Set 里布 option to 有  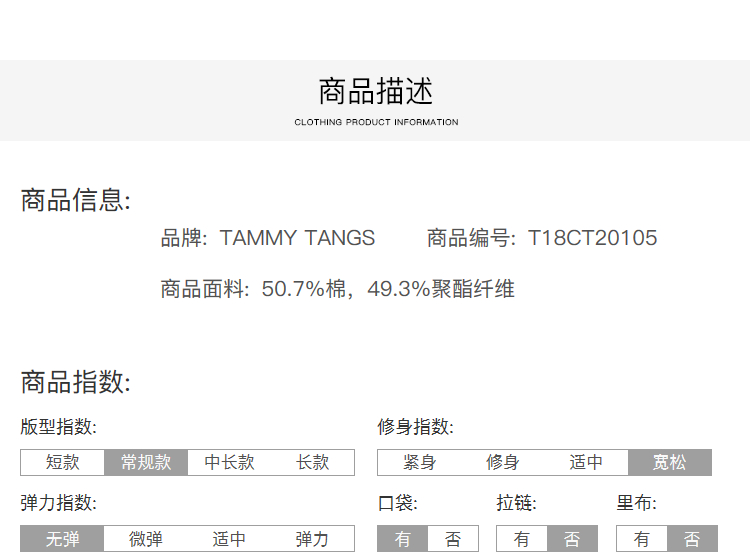coord(642,539)
